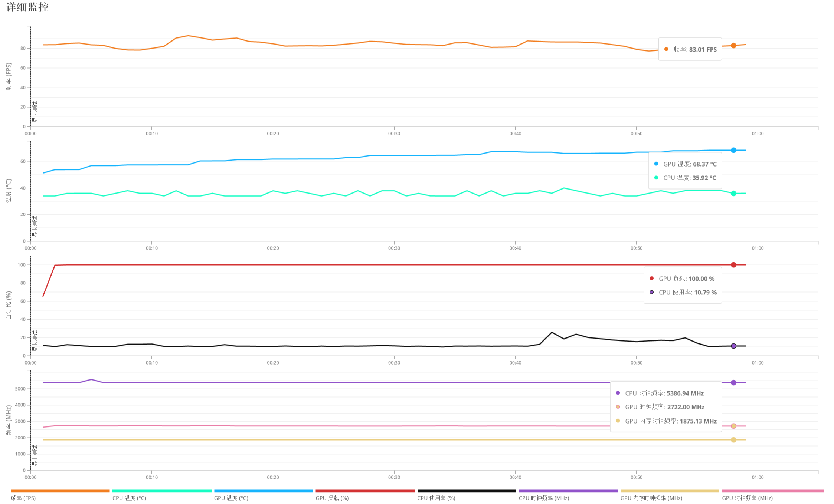Click the blue GPU temperature data point
The height and width of the screenshot is (504, 834).
tap(733, 150)
